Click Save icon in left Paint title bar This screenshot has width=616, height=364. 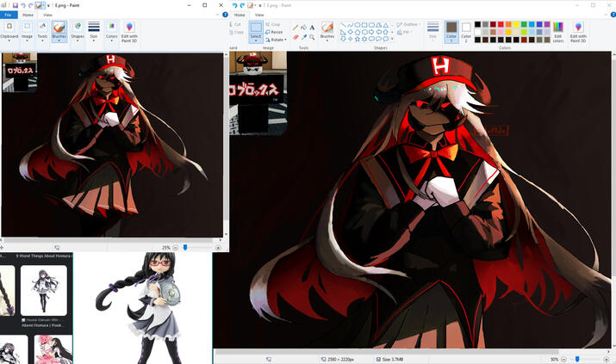pos(16,5)
